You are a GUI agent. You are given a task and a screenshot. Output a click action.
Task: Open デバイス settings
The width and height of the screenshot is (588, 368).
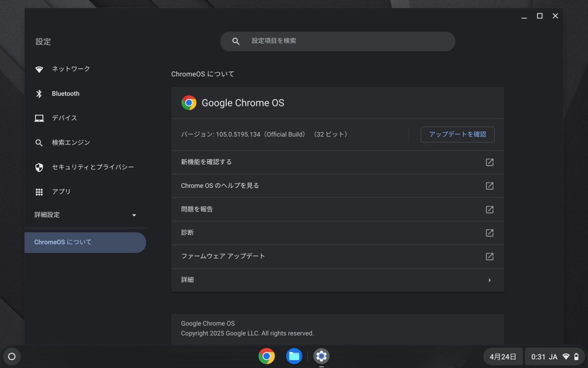point(85,118)
